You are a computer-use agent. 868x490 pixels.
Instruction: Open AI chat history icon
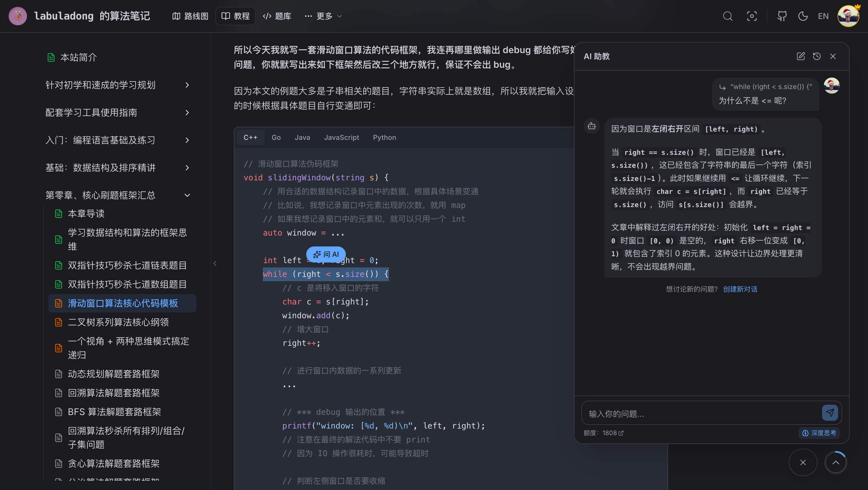coord(817,56)
